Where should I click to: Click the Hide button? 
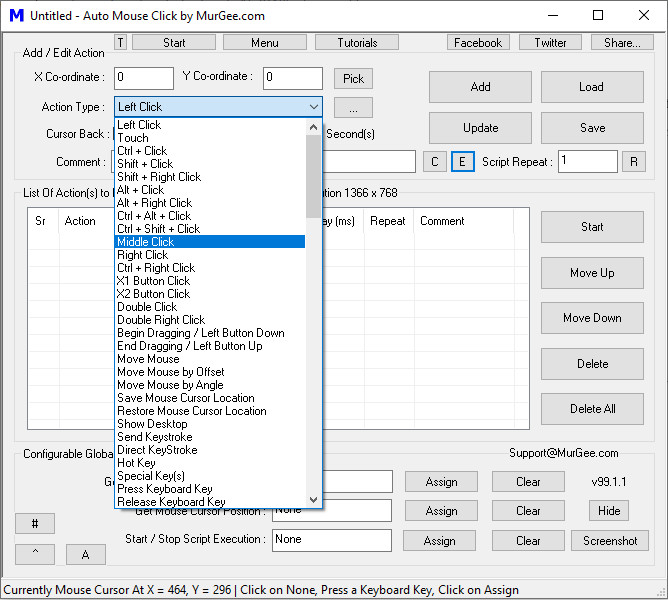click(609, 511)
